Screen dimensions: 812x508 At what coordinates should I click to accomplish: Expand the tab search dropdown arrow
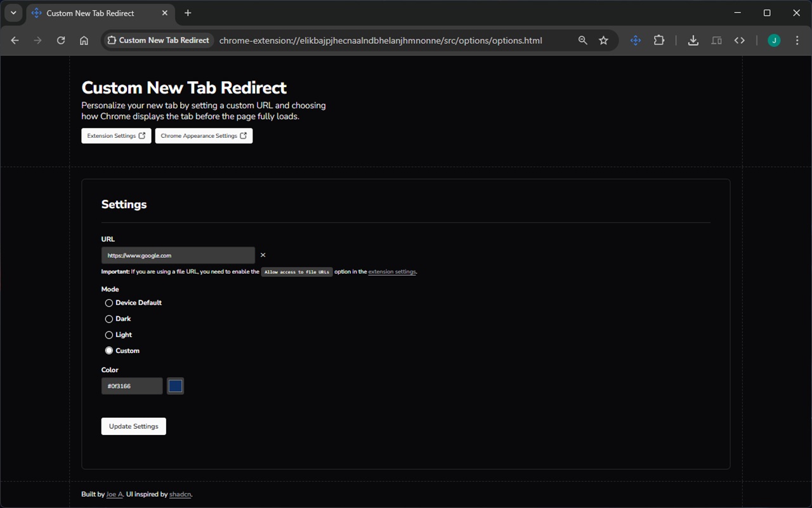click(13, 13)
